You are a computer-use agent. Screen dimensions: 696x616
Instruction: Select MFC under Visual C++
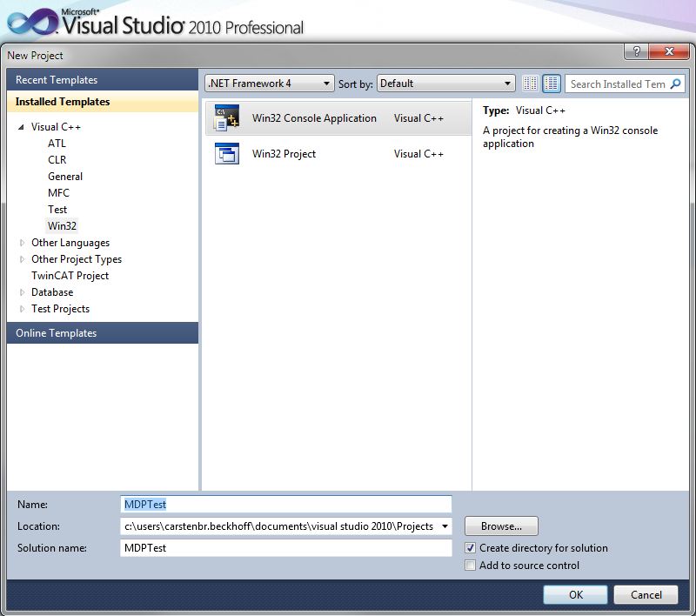tap(58, 193)
